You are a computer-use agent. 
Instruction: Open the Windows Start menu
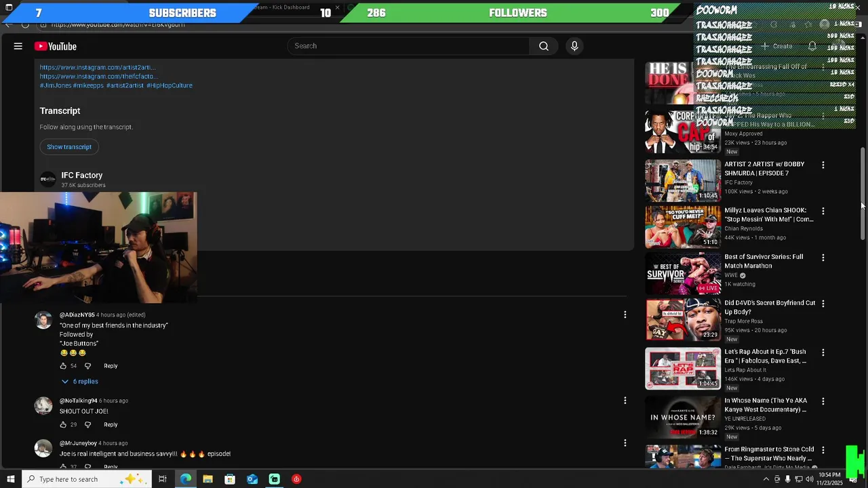click(9, 479)
